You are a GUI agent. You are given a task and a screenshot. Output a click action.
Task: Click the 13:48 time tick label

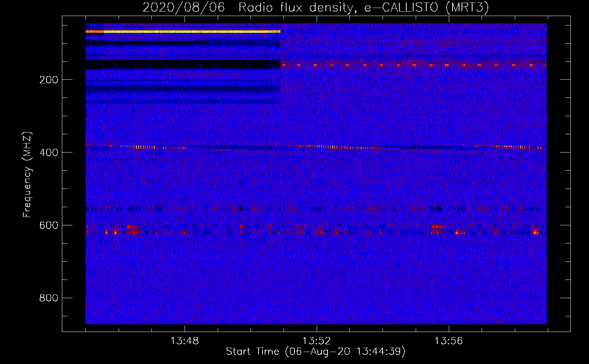[x=185, y=341]
